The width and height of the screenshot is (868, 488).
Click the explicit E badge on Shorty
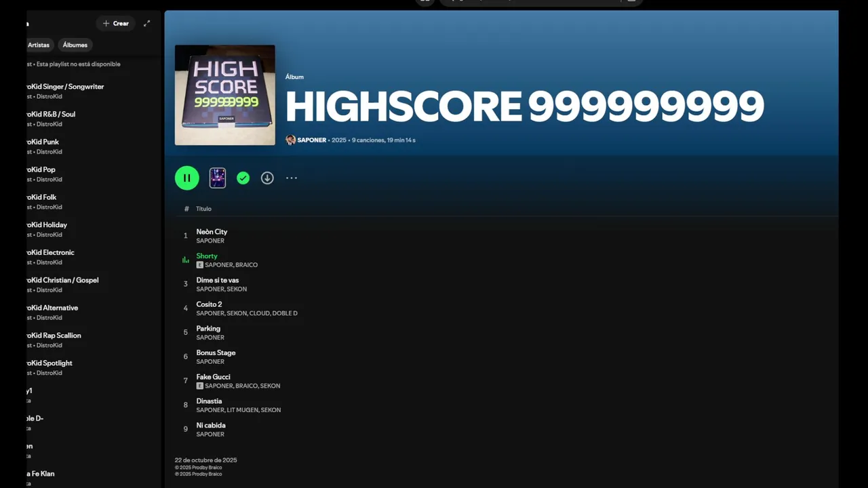click(x=199, y=265)
